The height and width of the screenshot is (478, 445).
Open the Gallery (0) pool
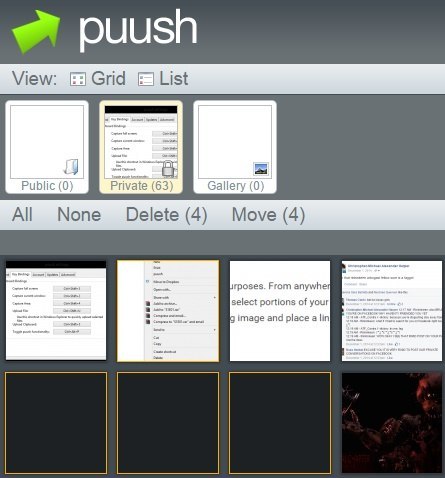pos(235,147)
